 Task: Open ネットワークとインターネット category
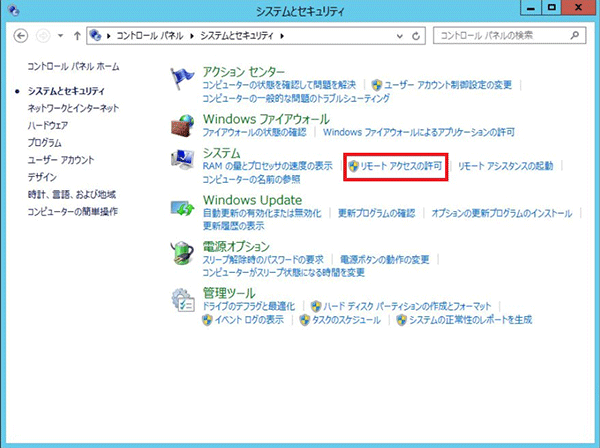73,108
